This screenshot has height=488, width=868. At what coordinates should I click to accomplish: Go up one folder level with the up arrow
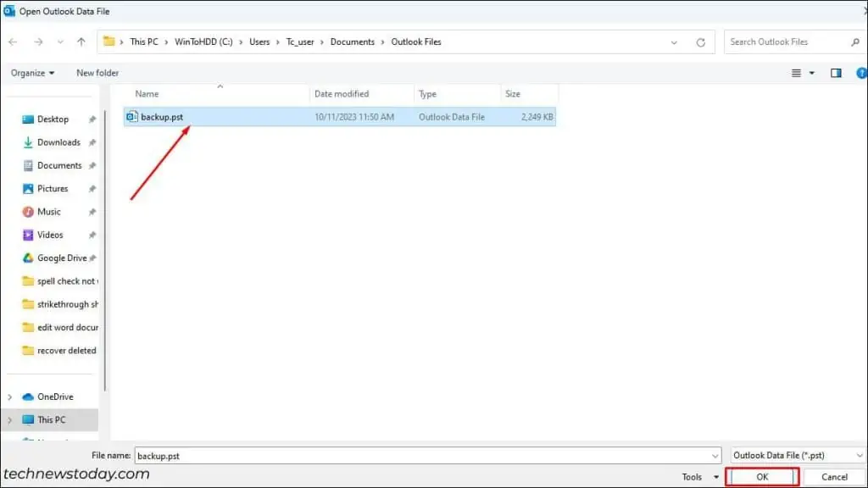pos(81,41)
